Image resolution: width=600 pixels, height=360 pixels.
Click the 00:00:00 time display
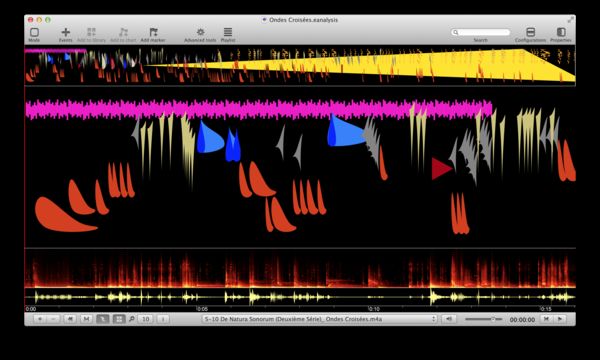522,319
